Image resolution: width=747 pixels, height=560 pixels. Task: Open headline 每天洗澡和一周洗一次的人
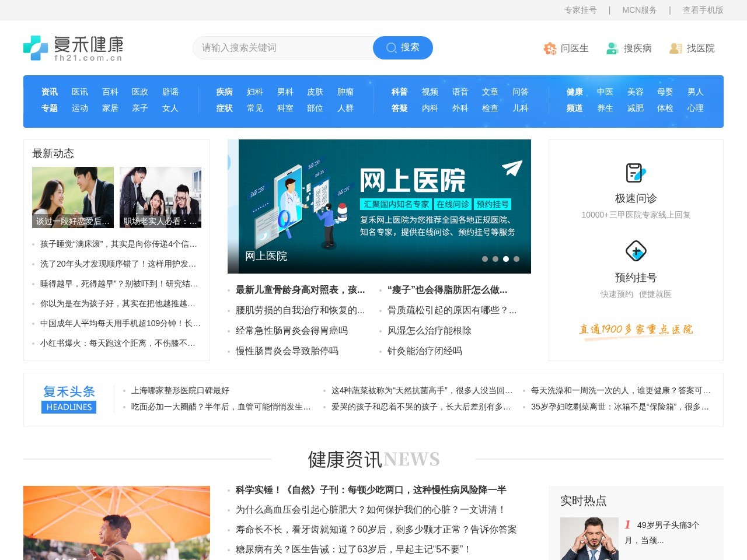coord(621,390)
